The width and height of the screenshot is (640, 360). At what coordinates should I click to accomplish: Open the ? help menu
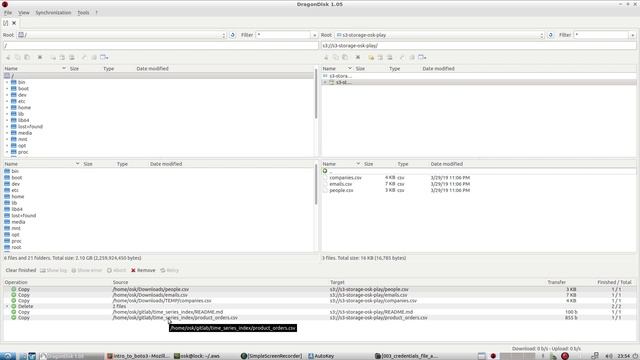pos(97,13)
